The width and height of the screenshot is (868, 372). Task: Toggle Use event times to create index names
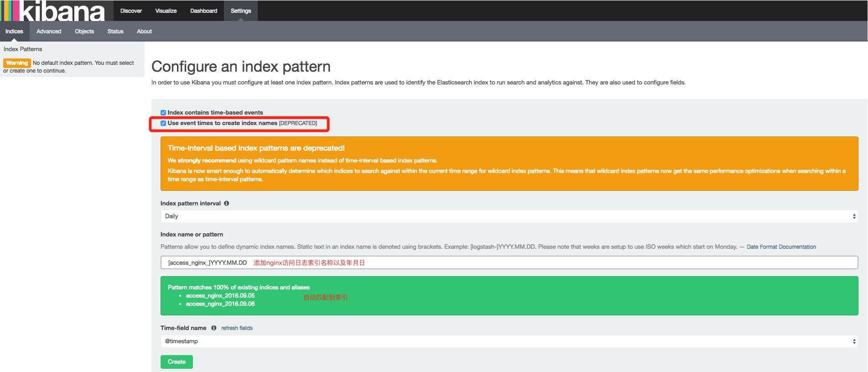(163, 123)
